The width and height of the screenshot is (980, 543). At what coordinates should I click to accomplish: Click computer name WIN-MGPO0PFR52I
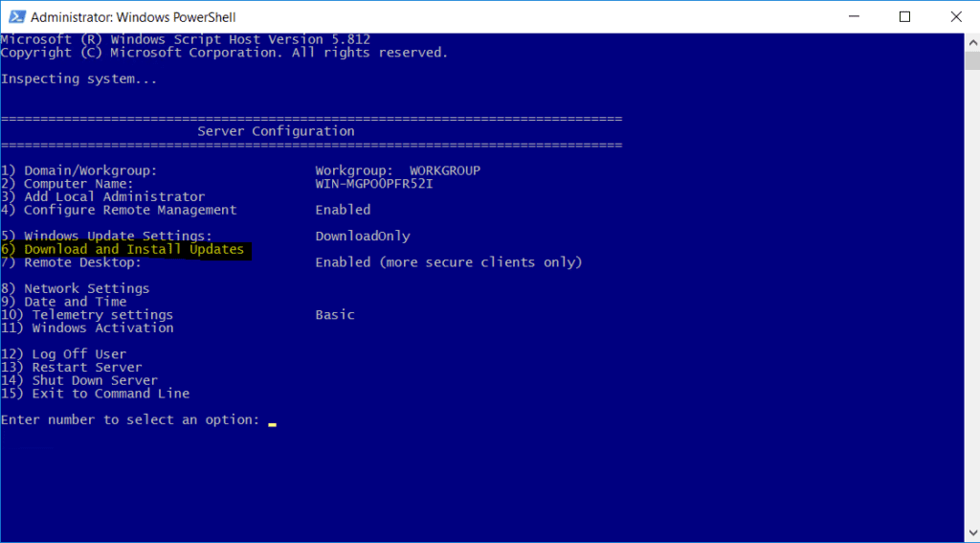374,184
